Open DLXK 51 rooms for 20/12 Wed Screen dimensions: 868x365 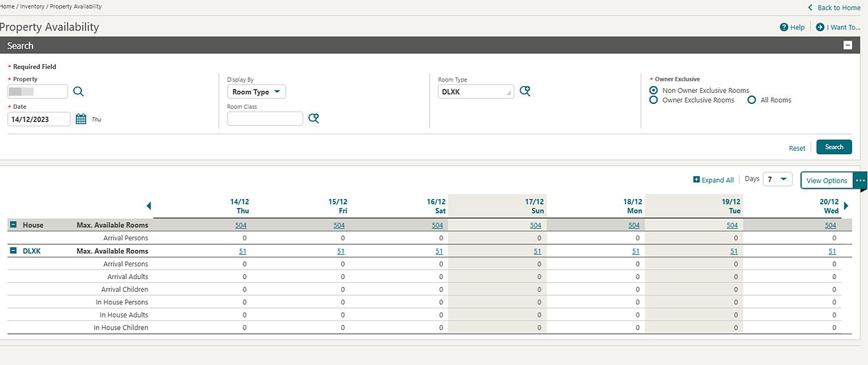832,251
